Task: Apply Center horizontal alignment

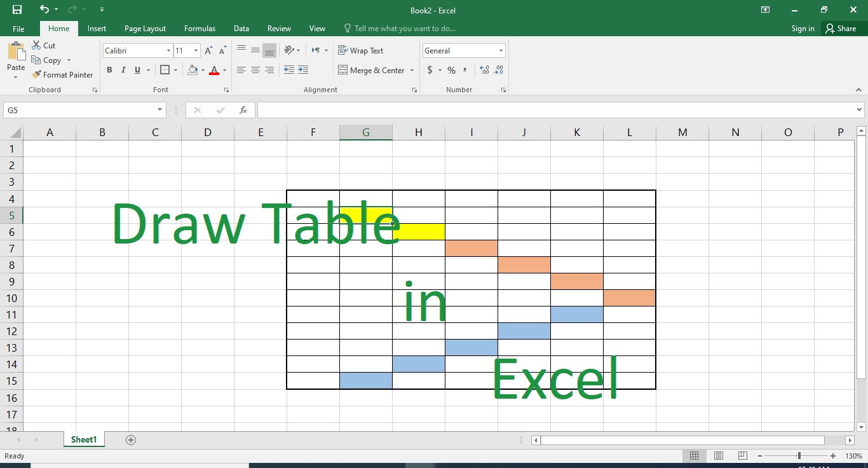Action: pyautogui.click(x=255, y=70)
